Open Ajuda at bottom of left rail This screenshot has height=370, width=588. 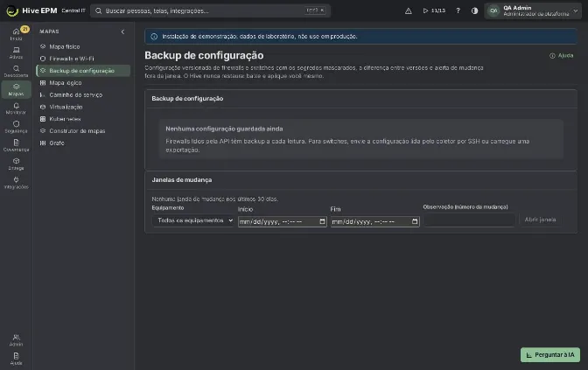(x=16, y=359)
